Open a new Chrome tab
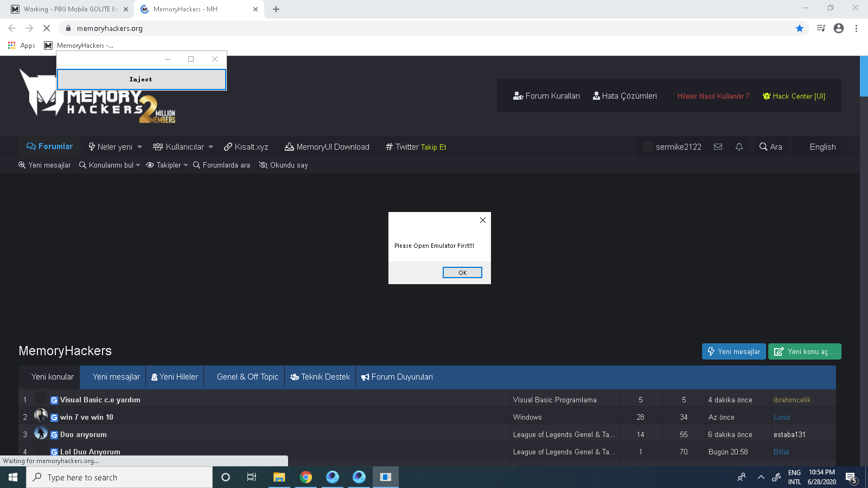Screen dimensions: 868x488 pyautogui.click(x=276, y=9)
